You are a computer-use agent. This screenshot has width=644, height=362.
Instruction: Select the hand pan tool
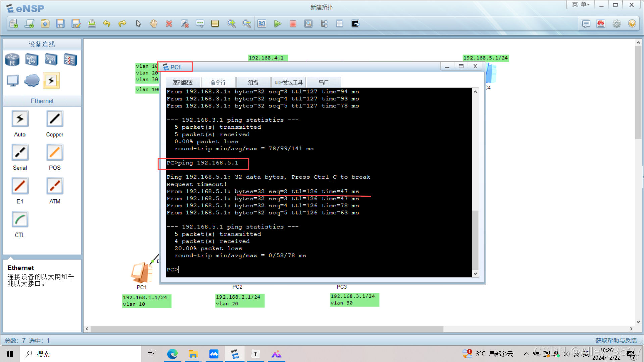point(154,23)
